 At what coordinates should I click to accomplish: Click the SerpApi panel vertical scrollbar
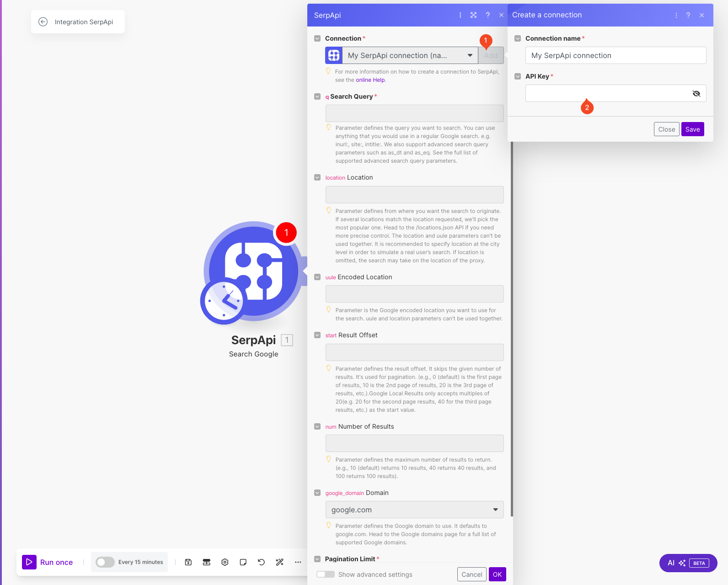click(512, 329)
